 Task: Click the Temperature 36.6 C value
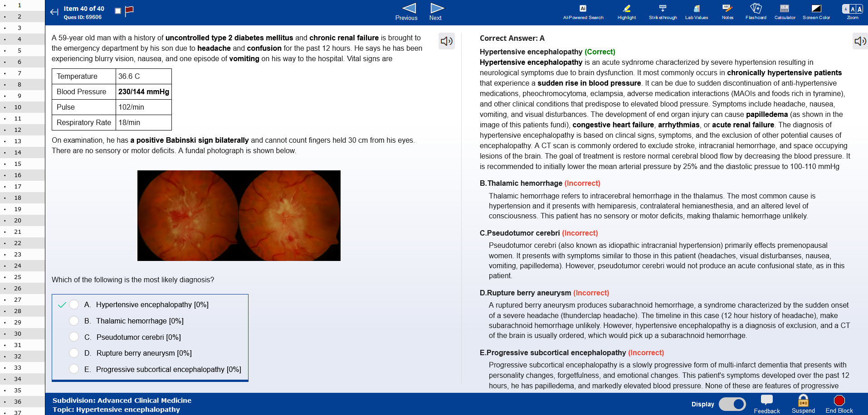point(144,76)
